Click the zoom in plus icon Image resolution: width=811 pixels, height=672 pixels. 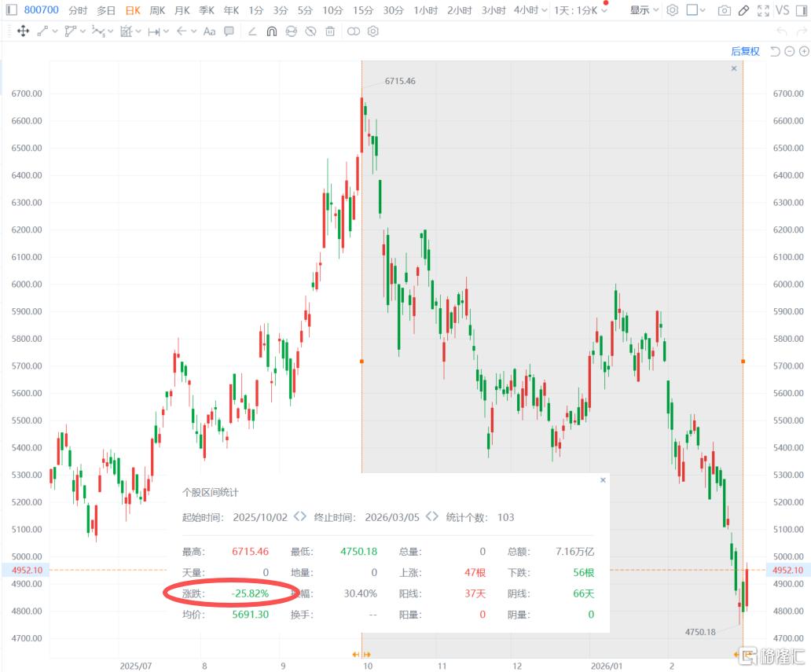point(804,51)
